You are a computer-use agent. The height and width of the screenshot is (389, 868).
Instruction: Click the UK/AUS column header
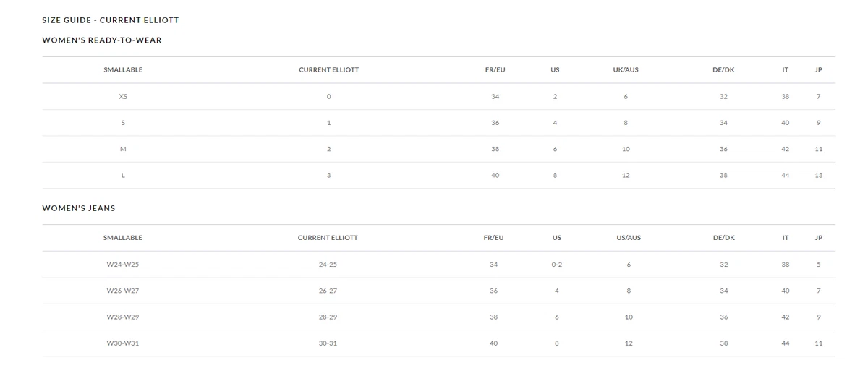click(x=626, y=70)
